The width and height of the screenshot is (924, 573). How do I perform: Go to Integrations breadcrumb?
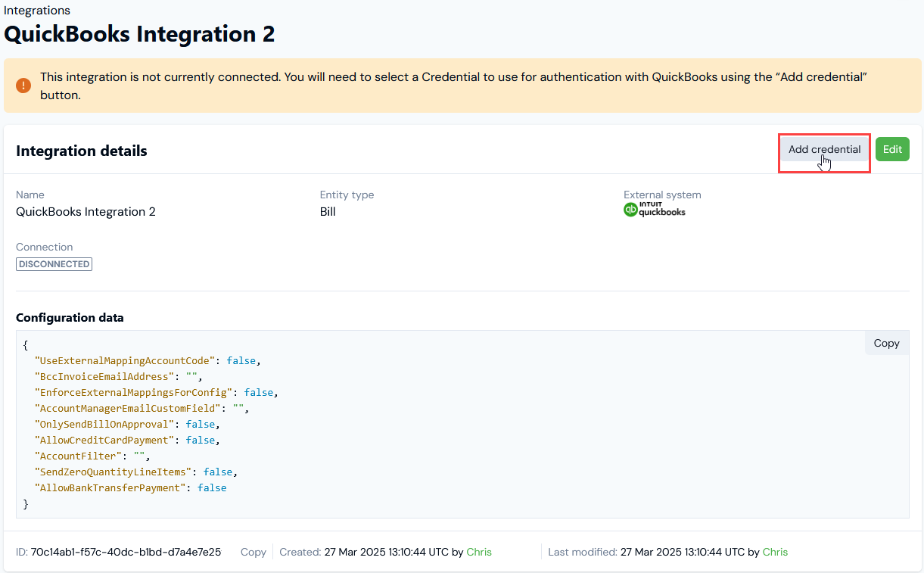pos(37,11)
